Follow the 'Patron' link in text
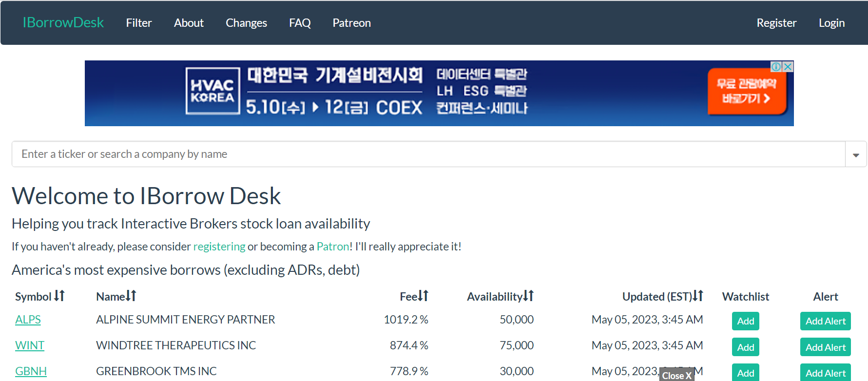868x381 pixels. click(333, 247)
